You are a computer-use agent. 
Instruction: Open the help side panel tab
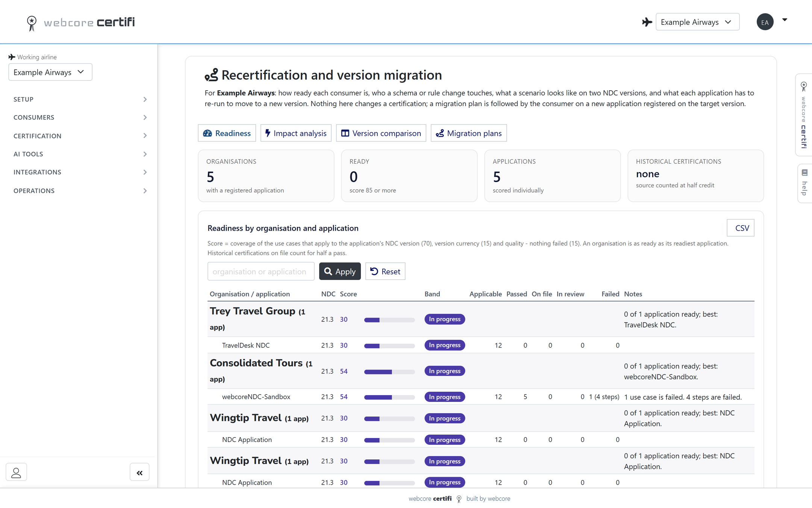click(804, 183)
